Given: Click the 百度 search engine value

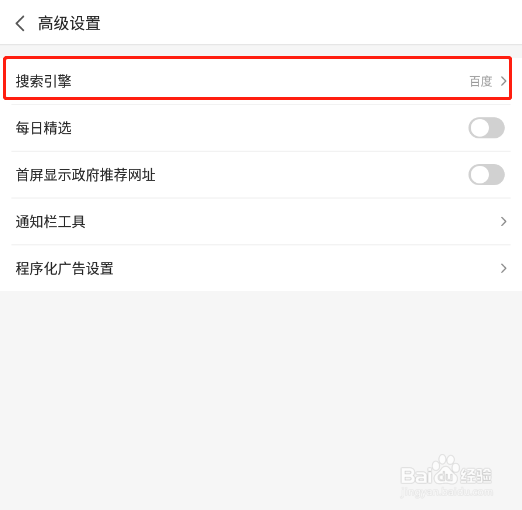Looking at the screenshot, I should click(x=480, y=81).
